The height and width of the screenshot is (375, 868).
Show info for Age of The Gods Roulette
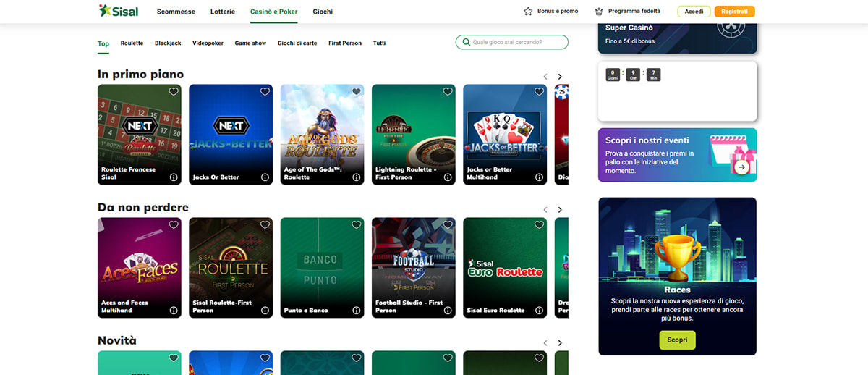tap(357, 177)
